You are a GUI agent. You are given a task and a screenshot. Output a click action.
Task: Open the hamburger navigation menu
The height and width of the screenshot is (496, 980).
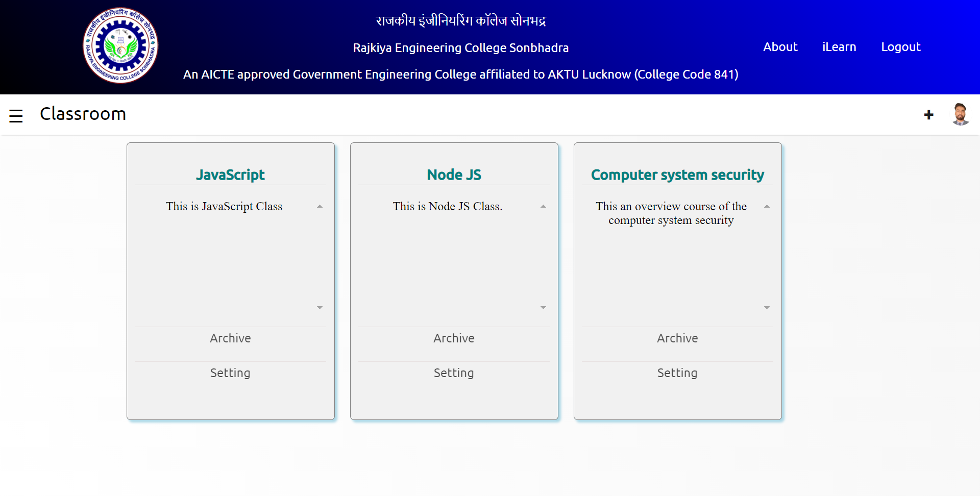(16, 115)
